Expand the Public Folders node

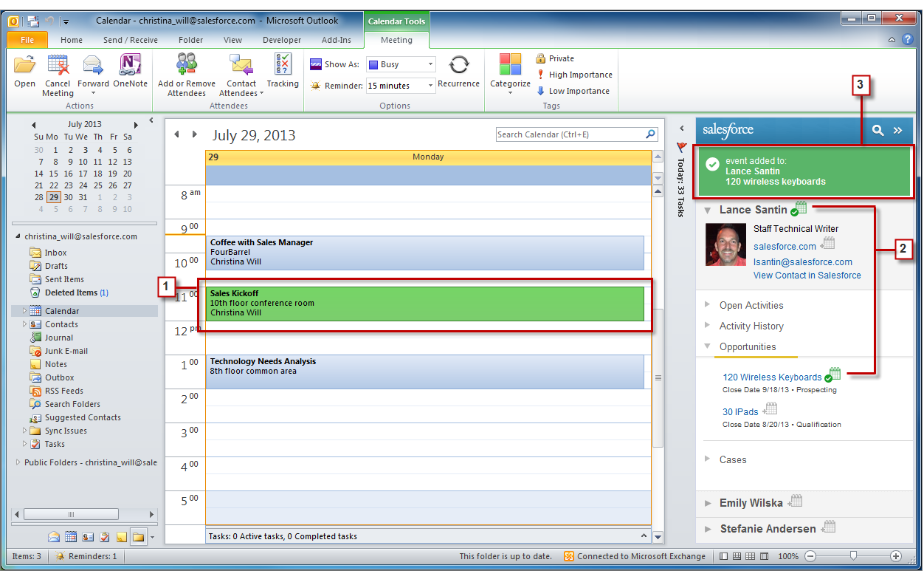[18, 462]
